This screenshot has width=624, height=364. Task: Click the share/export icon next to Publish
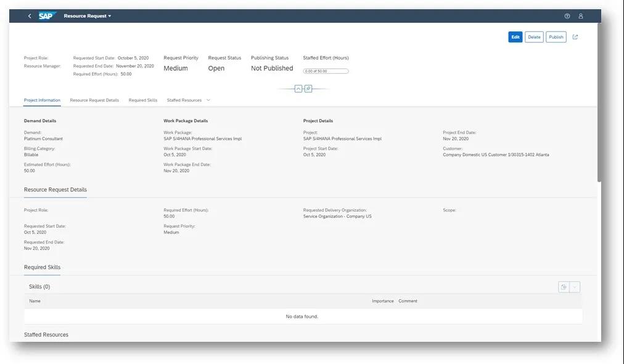click(x=575, y=36)
